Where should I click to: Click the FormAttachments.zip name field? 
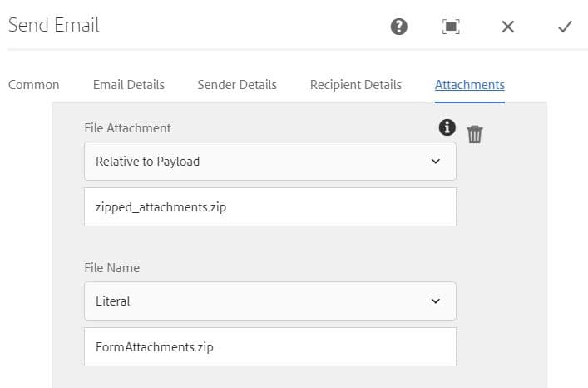coord(269,346)
